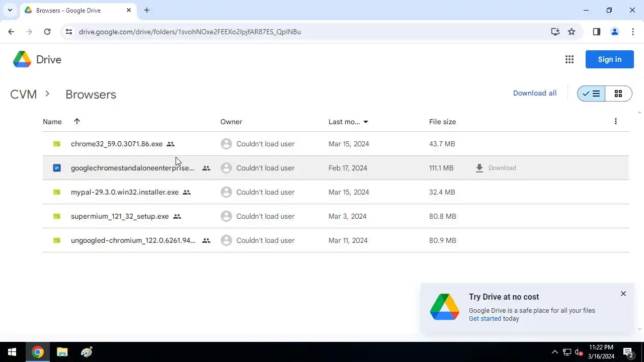Click the ungoogled-chromium file icon

pyautogui.click(x=57, y=240)
